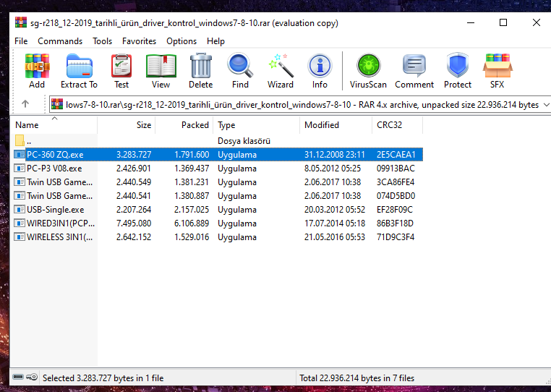Click the Protect shield icon
The width and height of the screenshot is (551, 392).
pyautogui.click(x=458, y=66)
